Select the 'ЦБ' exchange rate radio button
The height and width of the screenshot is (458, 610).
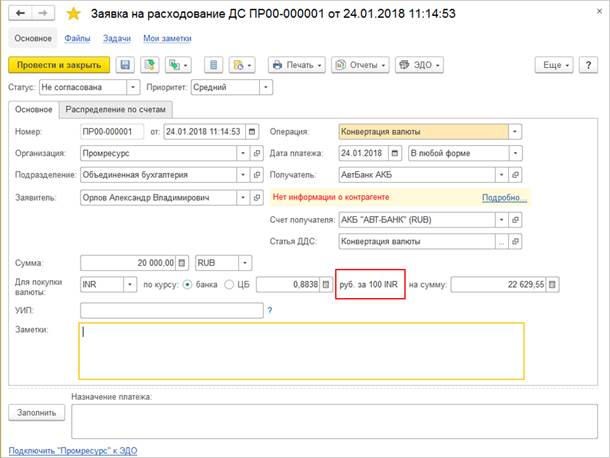[229, 284]
